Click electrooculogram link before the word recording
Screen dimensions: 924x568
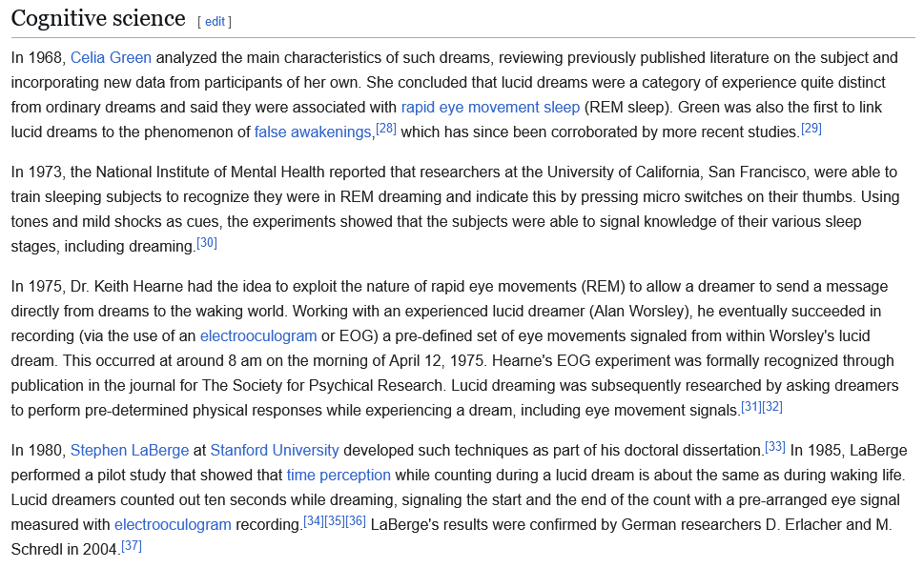click(x=173, y=524)
